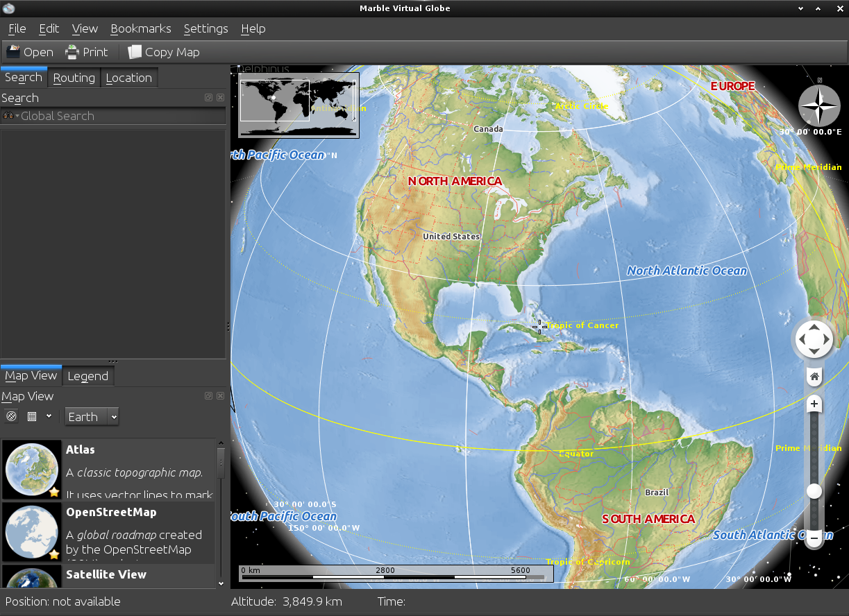Image resolution: width=849 pixels, height=616 pixels.
Task: Click the zoom slider handle
Action: [814, 491]
